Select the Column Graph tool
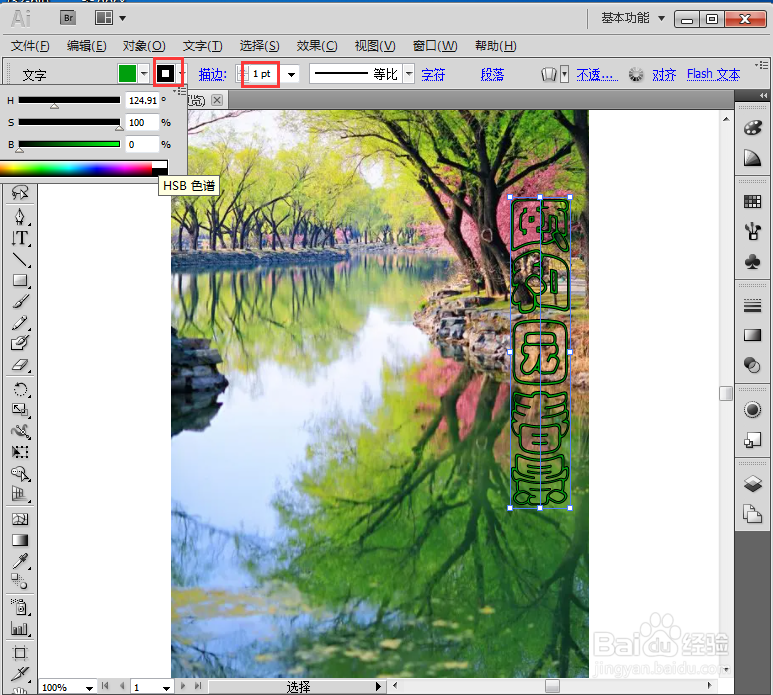The width and height of the screenshot is (773, 695). coord(20,628)
